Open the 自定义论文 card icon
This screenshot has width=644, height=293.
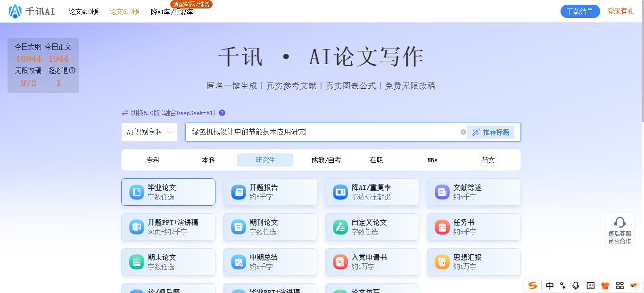(x=340, y=227)
